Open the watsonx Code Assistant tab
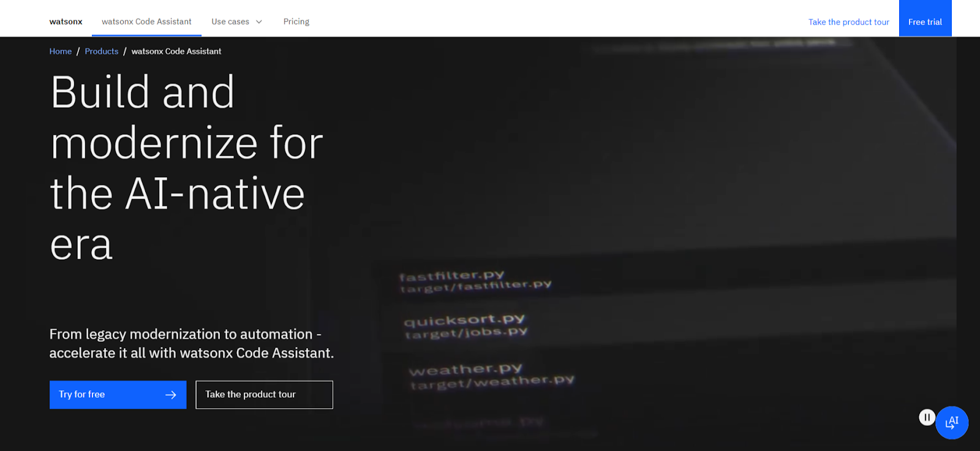The height and width of the screenshot is (451, 980). pos(146,21)
